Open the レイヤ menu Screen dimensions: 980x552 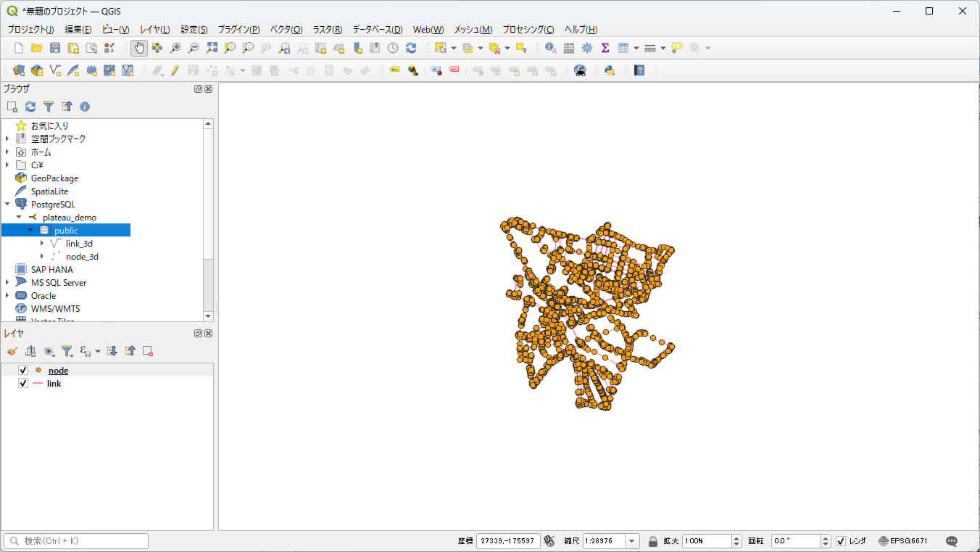coord(154,30)
